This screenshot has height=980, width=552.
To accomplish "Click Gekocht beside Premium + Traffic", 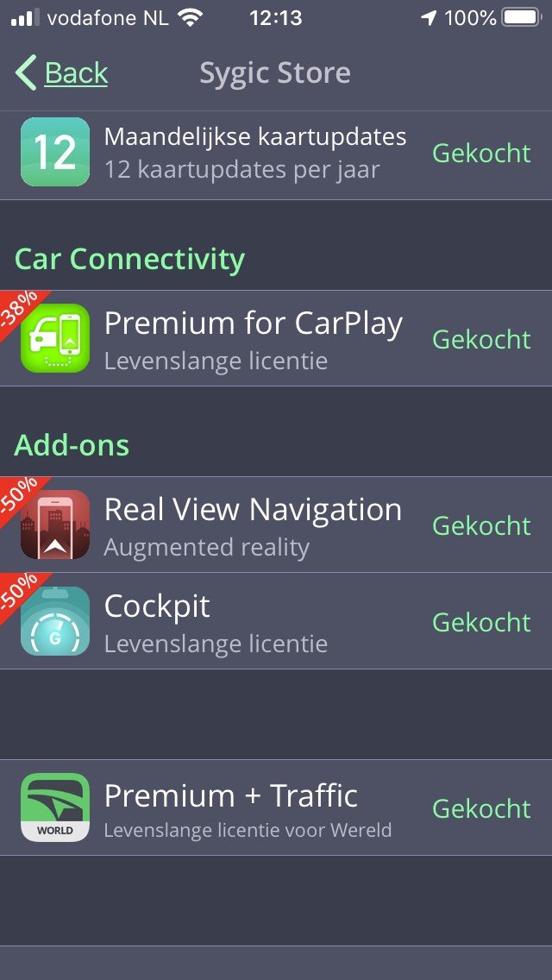I will tap(481, 808).
